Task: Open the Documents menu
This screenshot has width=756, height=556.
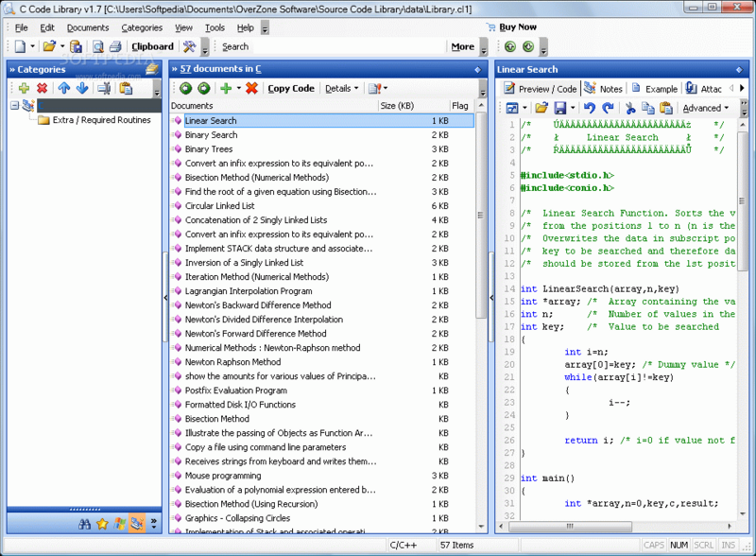Action: (88, 27)
